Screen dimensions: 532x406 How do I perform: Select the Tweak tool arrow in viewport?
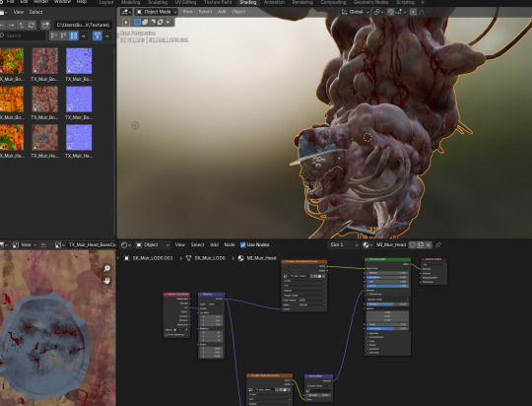coord(126,22)
